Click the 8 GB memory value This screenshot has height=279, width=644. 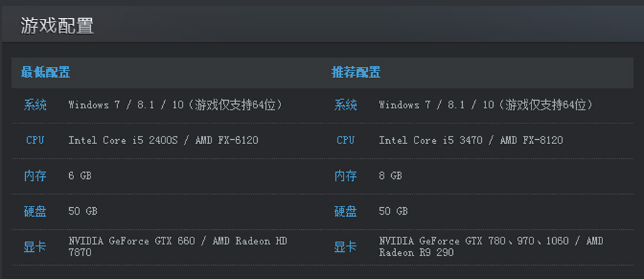pyautogui.click(x=391, y=176)
